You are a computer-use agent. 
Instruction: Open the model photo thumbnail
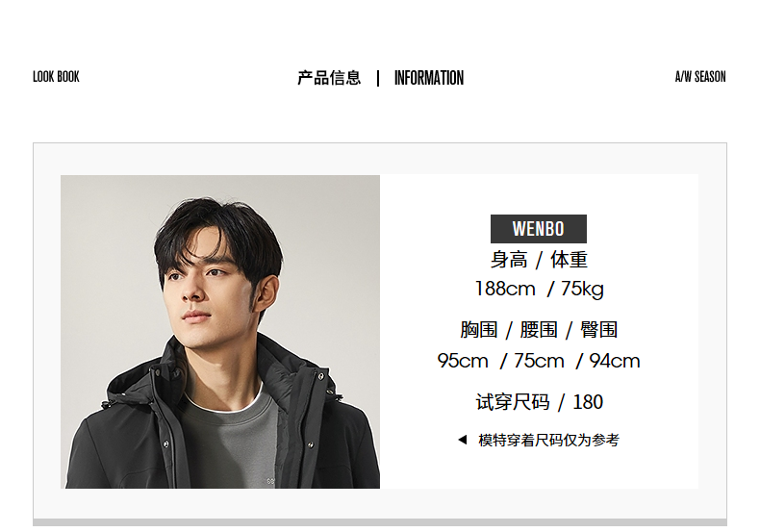220,331
